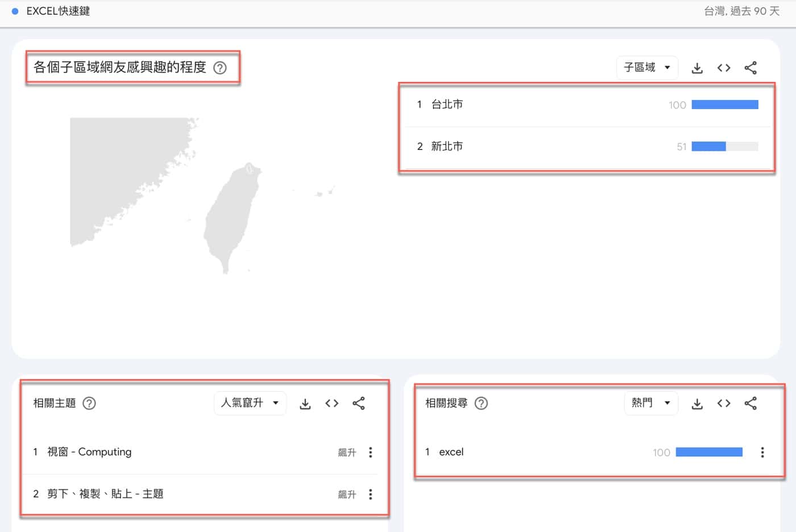This screenshot has height=532, width=796.
Task: Click the 相關主題 heading
Action: 55,404
